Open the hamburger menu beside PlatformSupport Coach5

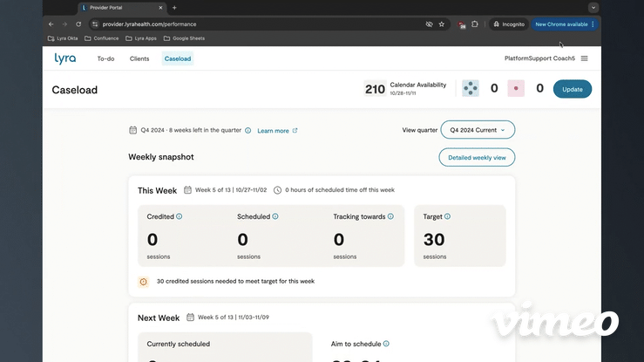pos(584,58)
